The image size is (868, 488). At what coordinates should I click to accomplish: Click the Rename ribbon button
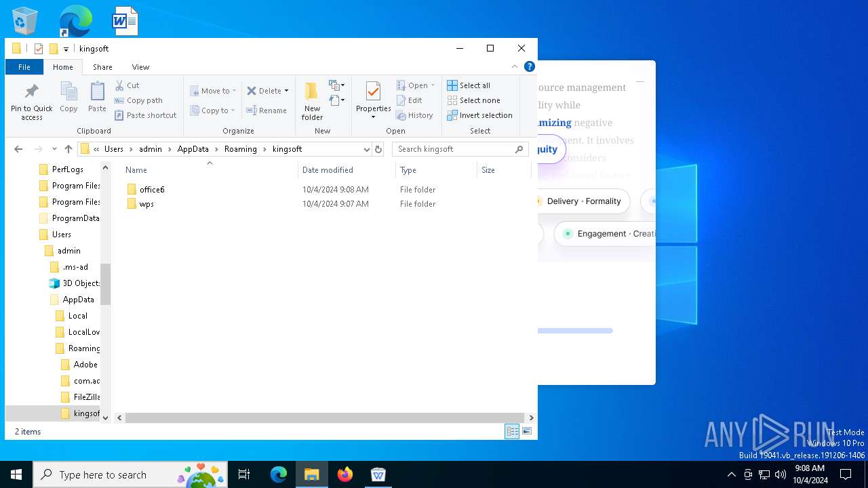[x=267, y=110]
